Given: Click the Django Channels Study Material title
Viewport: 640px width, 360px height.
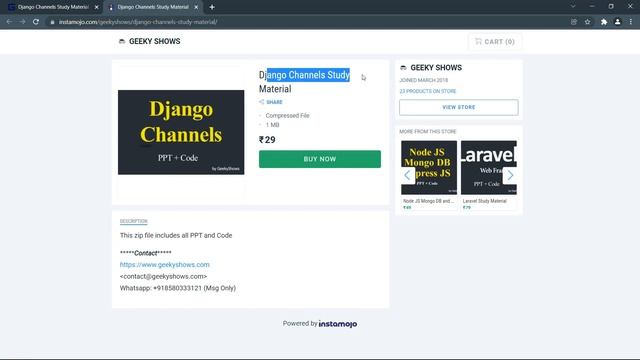Looking at the screenshot, I should [x=304, y=82].
